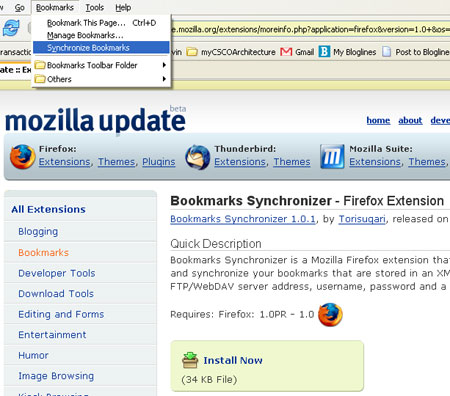Click the Bookmarks Toolbar Folder folder icon
The image size is (450, 396).
pos(40,65)
